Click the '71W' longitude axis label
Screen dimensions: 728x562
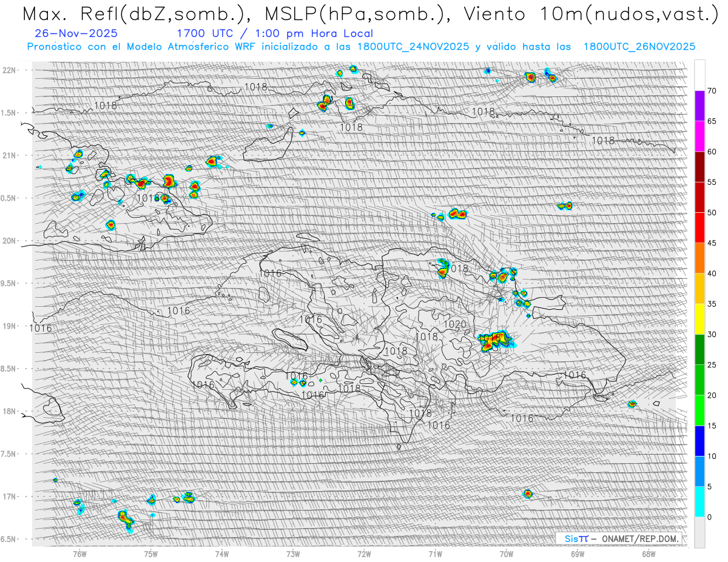click(435, 553)
